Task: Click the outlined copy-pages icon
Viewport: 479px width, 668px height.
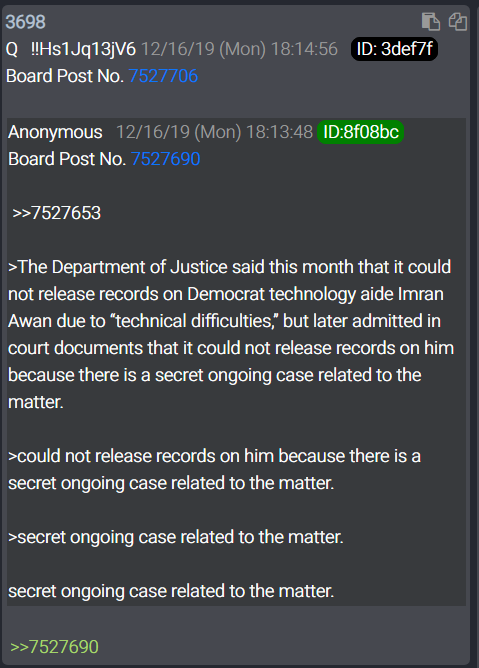Action: (x=458, y=22)
